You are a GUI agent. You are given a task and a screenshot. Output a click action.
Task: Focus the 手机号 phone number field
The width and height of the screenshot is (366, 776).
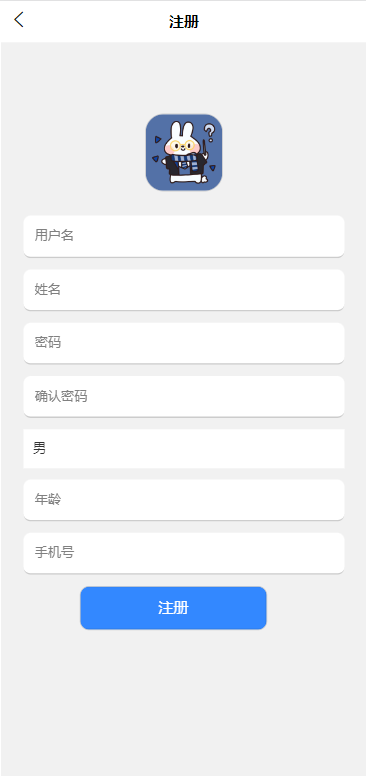[184, 553]
